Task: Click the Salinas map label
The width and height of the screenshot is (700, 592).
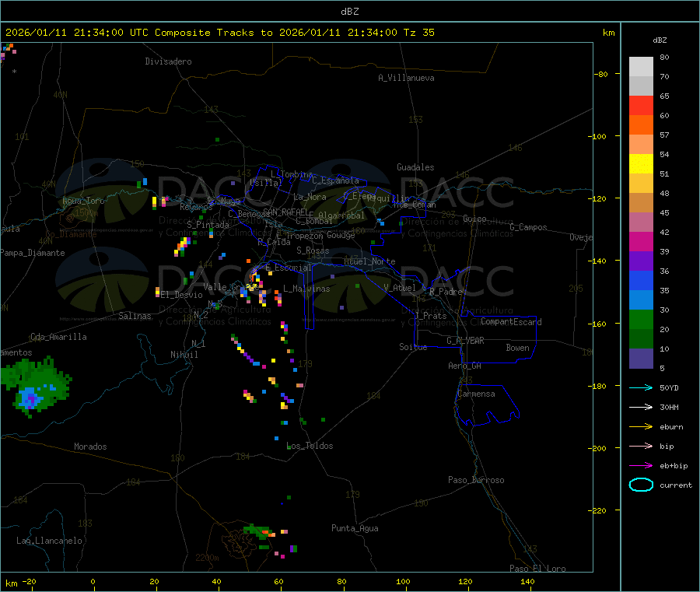Action: point(135,316)
